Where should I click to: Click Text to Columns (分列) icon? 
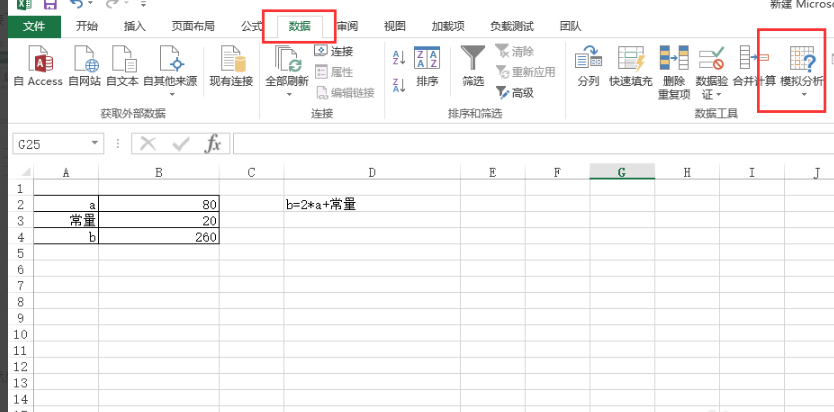coord(588,66)
